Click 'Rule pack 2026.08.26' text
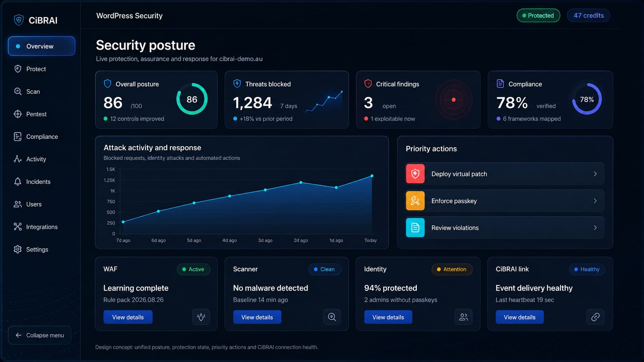Screen dimensions: 644x362 [x=133, y=300]
